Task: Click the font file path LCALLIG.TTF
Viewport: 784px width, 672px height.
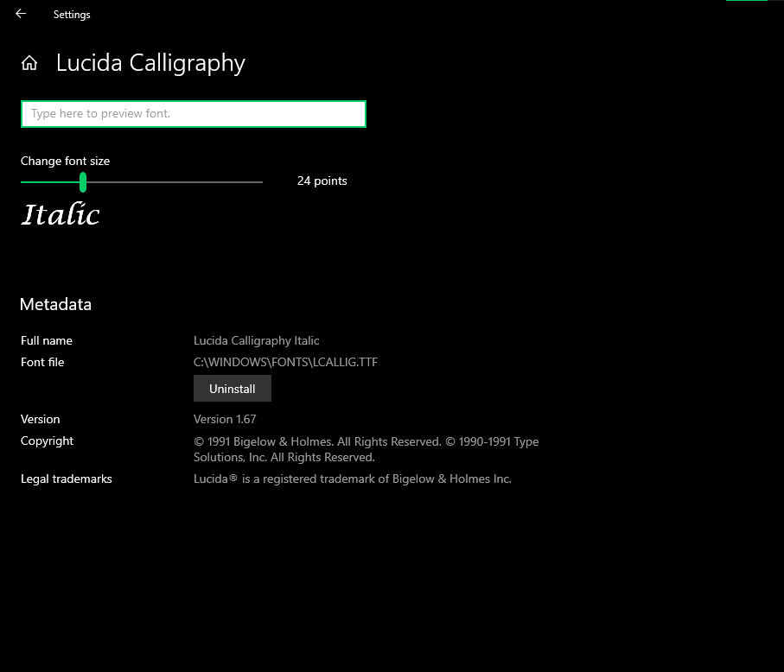Action: tap(285, 362)
